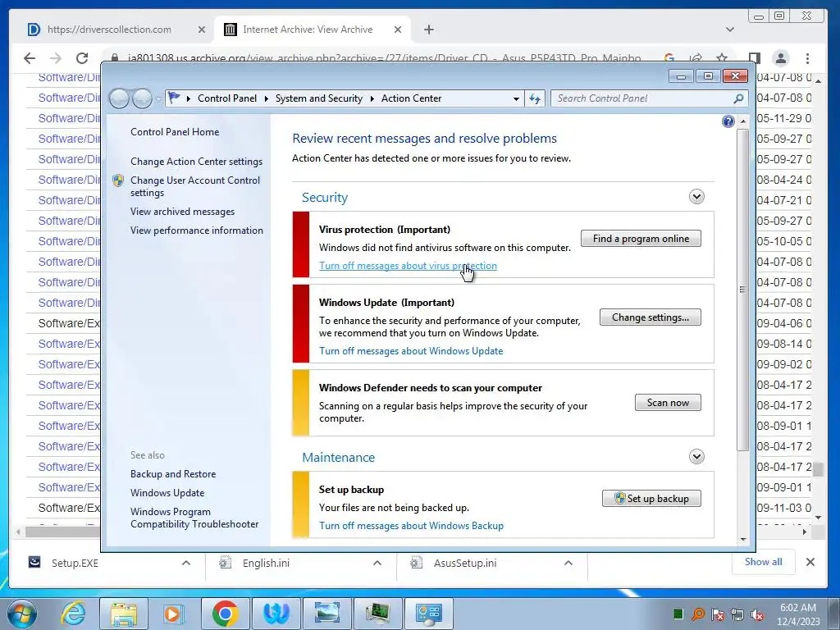Open the Windows Start orb
This screenshot has height=630, width=840.
(22, 614)
